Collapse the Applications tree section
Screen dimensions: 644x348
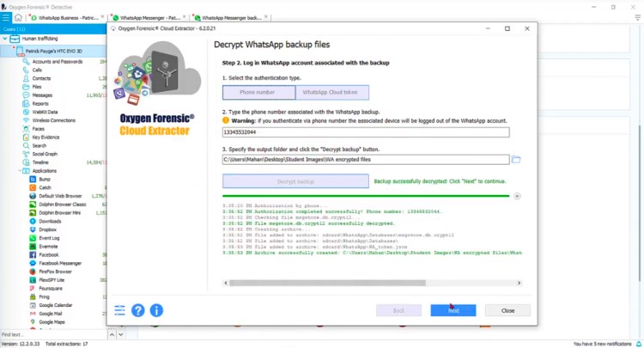click(x=19, y=171)
